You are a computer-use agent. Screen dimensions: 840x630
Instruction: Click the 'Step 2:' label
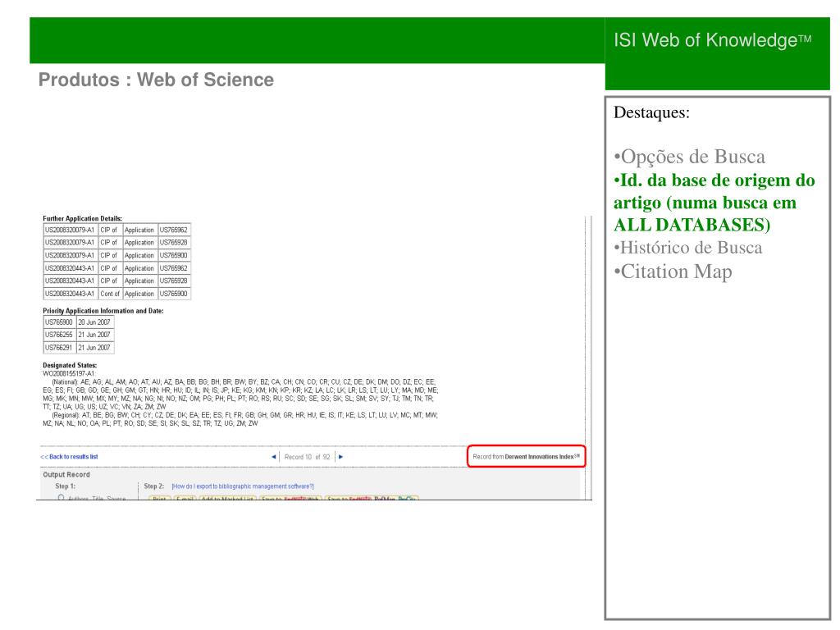click(153, 486)
